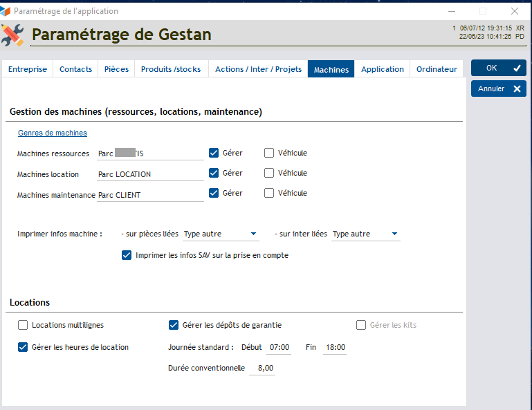Toggle Imprimer les infos SAV checkbox
This screenshot has width=532, height=410.
(x=127, y=255)
